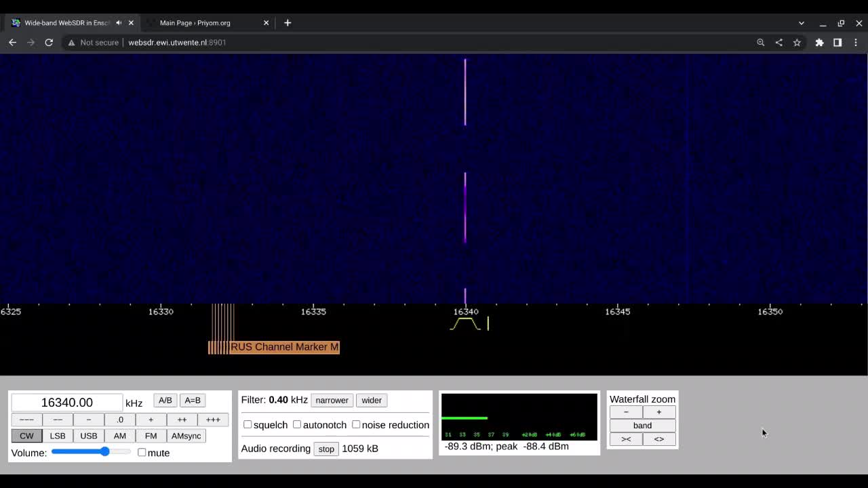
Task: Open a new browser tab
Action: click(288, 22)
